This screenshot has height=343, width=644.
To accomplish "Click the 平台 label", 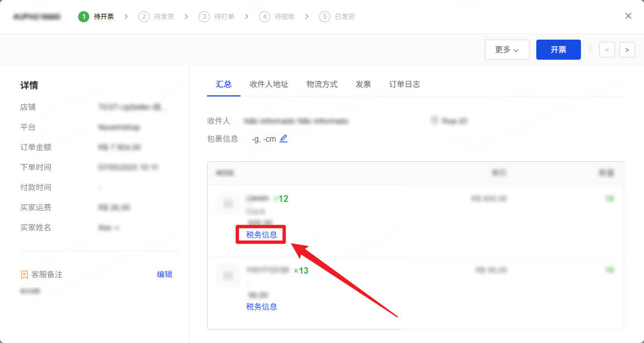I will pos(28,127).
